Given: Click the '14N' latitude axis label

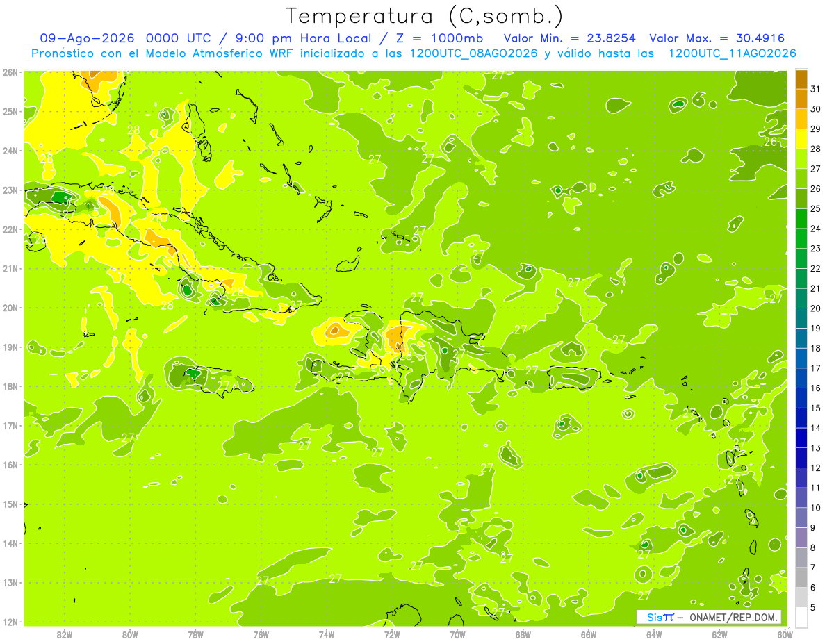Looking at the screenshot, I should pyautogui.click(x=10, y=543).
